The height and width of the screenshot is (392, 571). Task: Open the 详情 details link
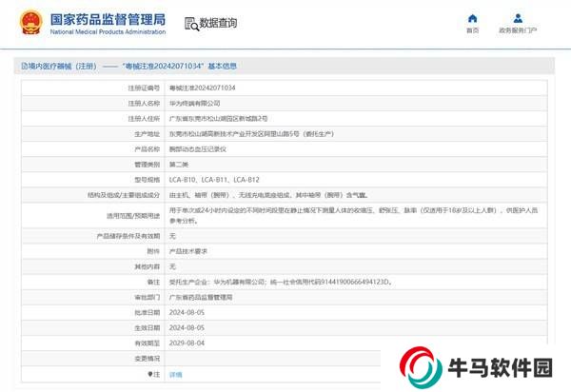point(176,375)
